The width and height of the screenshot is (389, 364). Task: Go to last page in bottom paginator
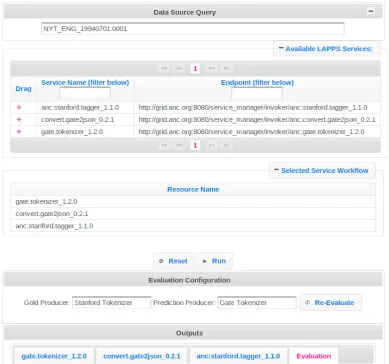pos(227,145)
